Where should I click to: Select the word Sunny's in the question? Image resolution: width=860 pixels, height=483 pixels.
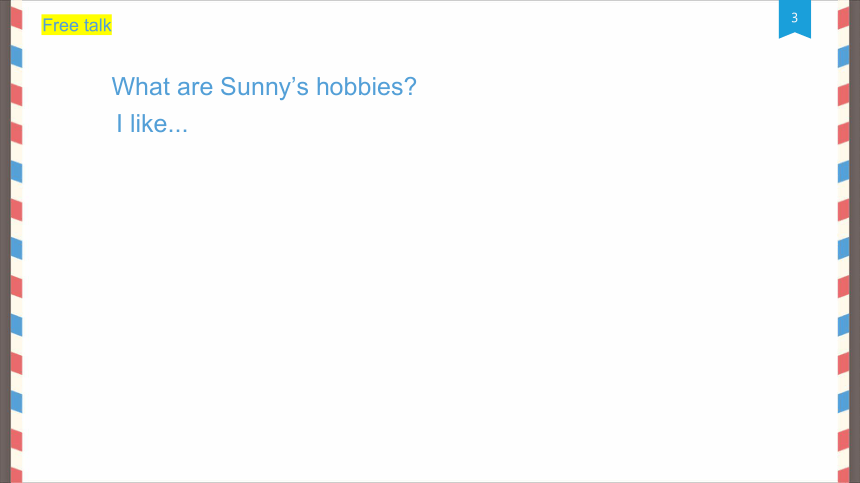(264, 87)
